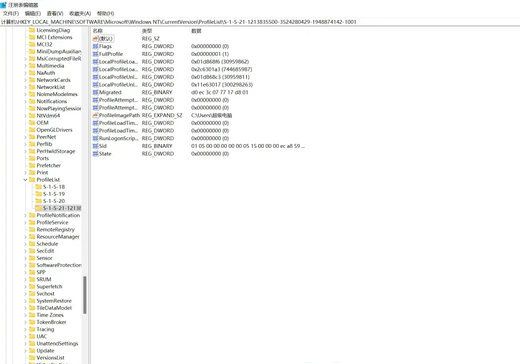
Task: Expand the ProfileNotification node
Action: pos(25,215)
